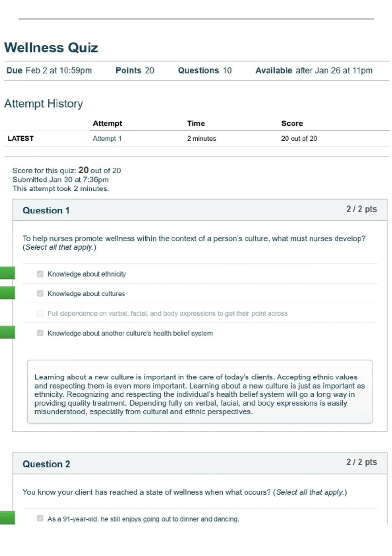Click the Attempt History heading
The image size is (392, 556).
pos(43,104)
